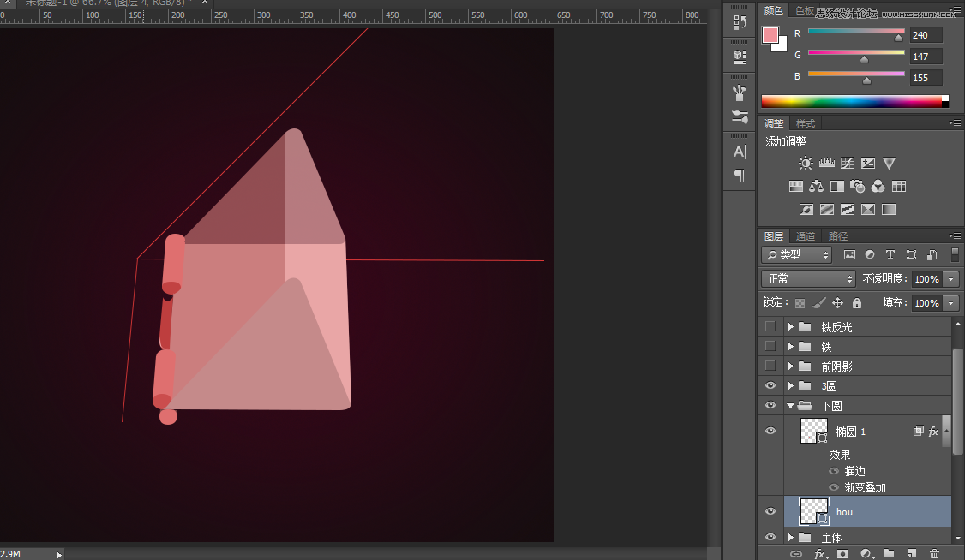Viewport: 965px width, 560px height.
Task: Expand the 3圆 group
Action: point(791,386)
